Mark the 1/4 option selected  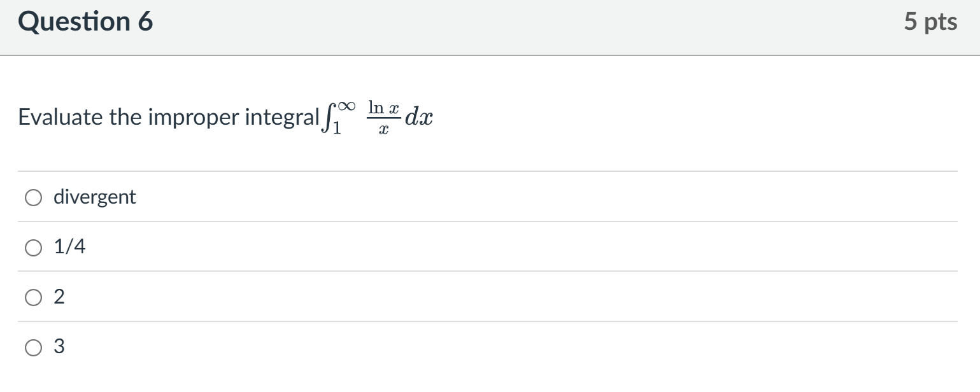[x=32, y=248]
